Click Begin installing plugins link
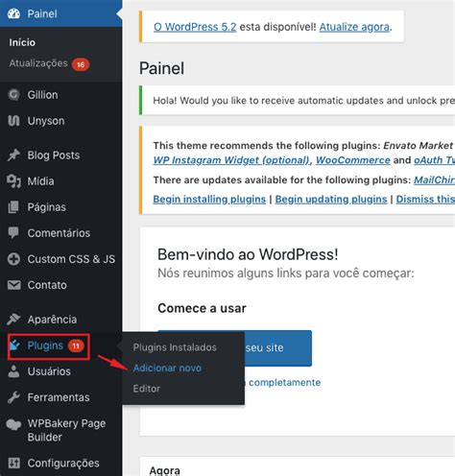Screen dimensions: 455x476 pos(209,199)
